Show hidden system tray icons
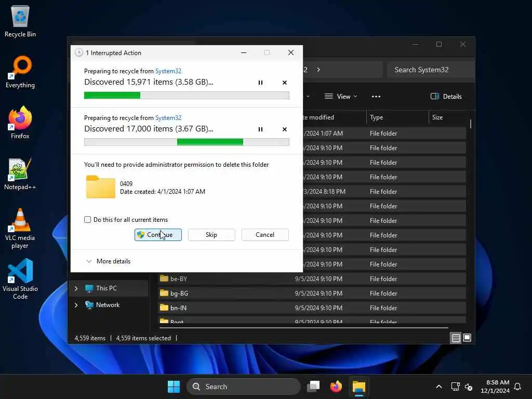The image size is (532, 399). 438,387
